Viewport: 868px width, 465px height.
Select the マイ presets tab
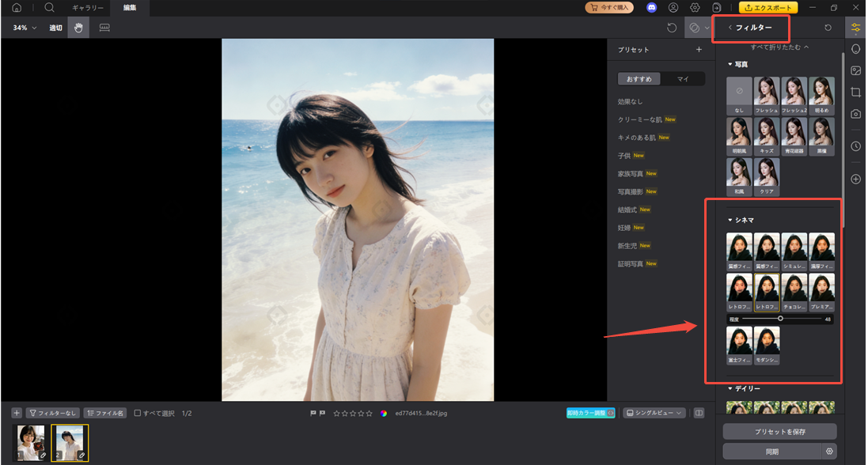coord(683,79)
